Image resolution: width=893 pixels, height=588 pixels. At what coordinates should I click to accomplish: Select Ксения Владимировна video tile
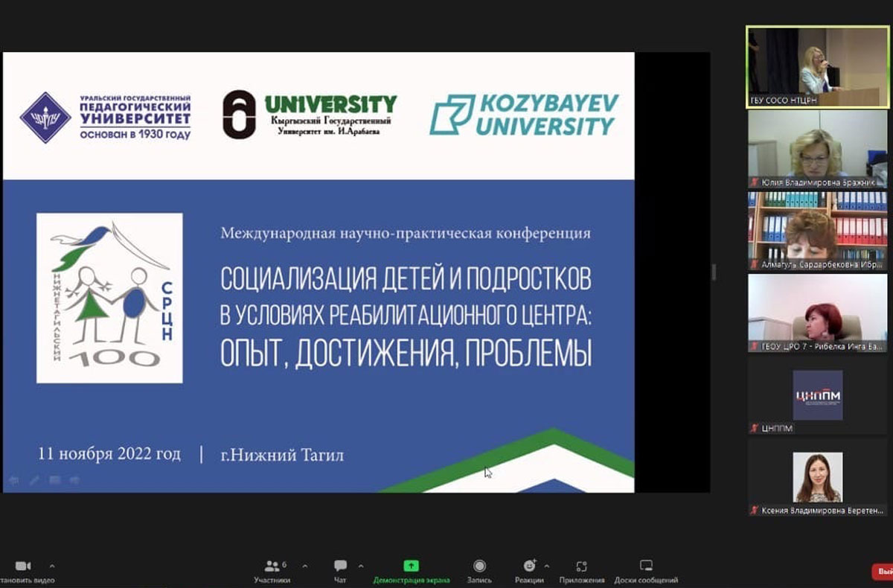coord(817,477)
